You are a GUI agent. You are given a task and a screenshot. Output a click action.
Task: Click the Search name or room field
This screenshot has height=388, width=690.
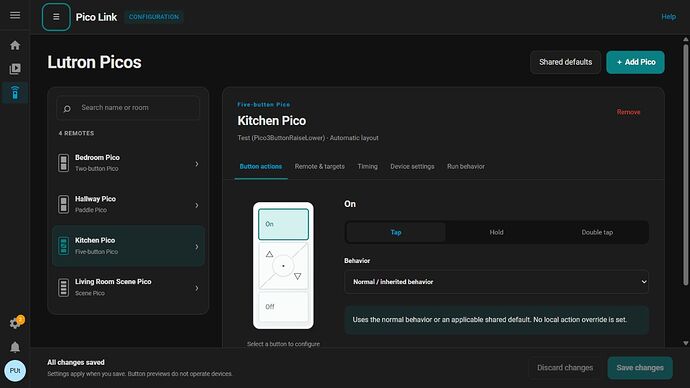point(128,108)
